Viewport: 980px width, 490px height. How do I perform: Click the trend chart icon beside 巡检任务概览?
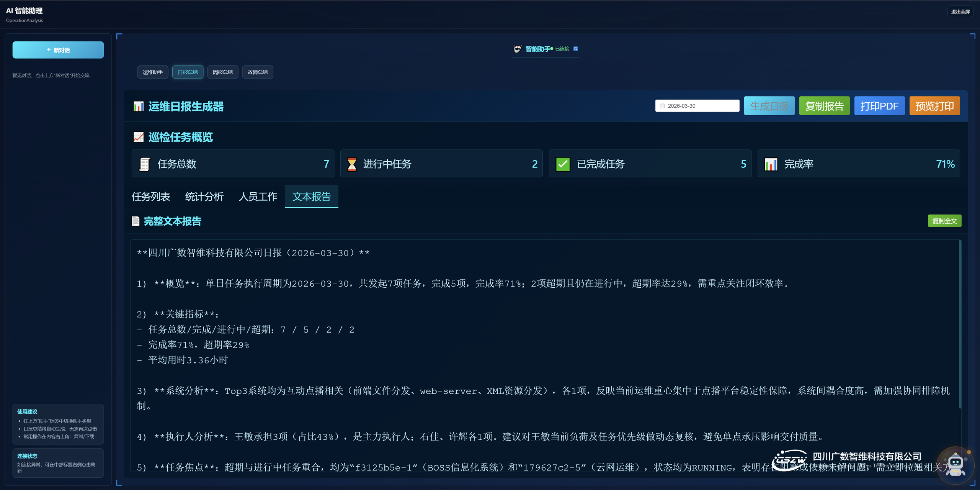pos(138,137)
